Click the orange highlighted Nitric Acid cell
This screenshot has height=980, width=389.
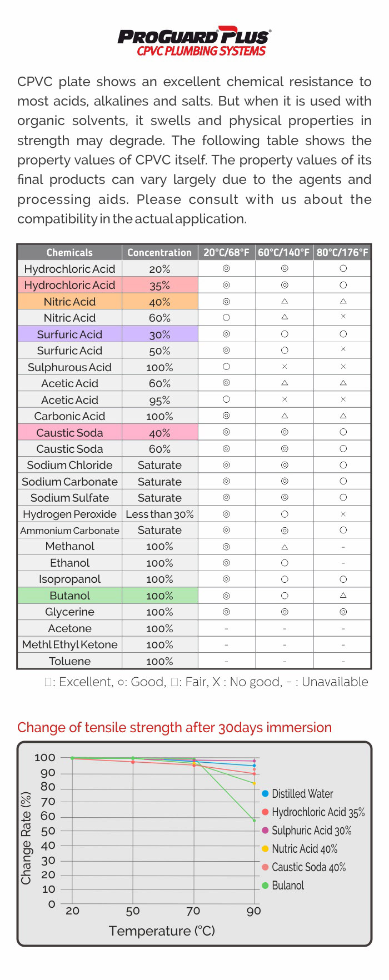tap(69, 302)
